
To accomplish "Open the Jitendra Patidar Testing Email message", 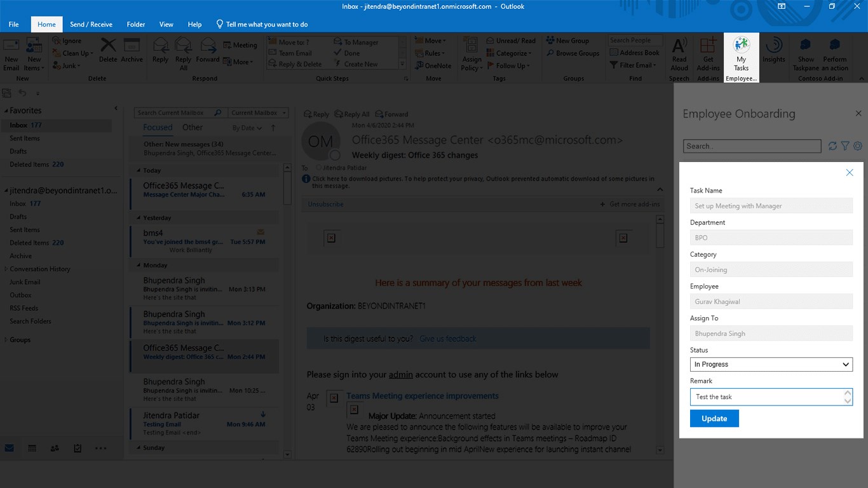I will click(203, 423).
